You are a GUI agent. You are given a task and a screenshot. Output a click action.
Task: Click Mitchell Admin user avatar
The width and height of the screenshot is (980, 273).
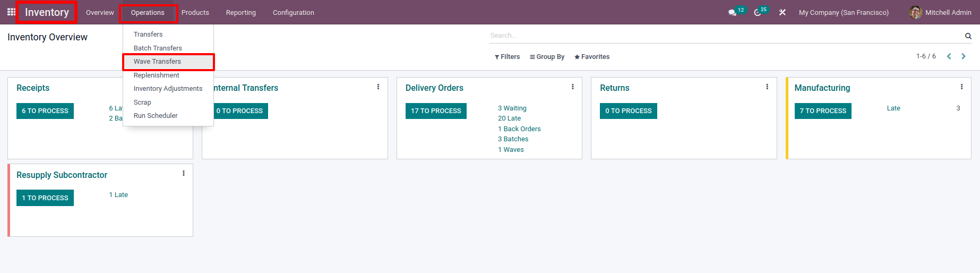915,12
